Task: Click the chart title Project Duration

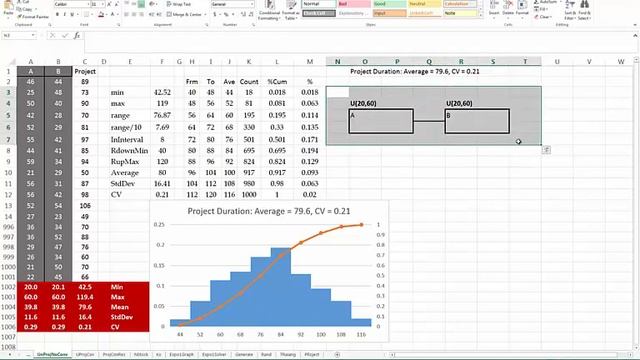Action: [269, 211]
